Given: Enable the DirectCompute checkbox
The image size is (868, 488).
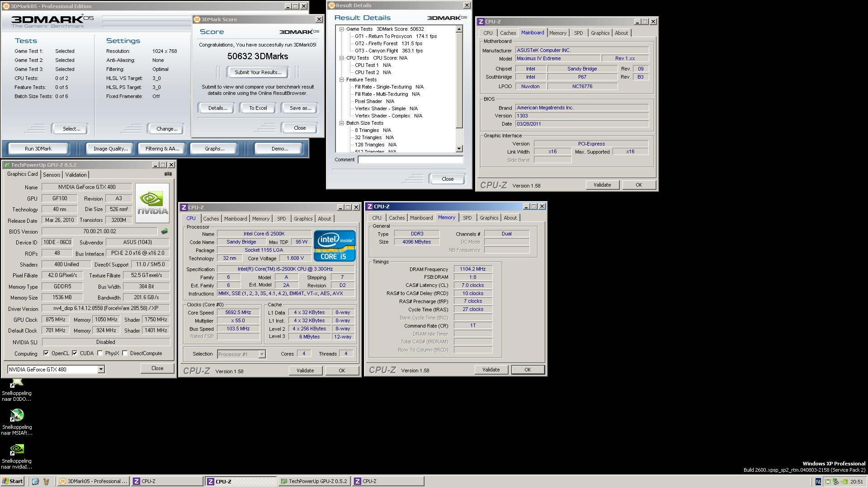Looking at the screenshot, I should coord(125,353).
